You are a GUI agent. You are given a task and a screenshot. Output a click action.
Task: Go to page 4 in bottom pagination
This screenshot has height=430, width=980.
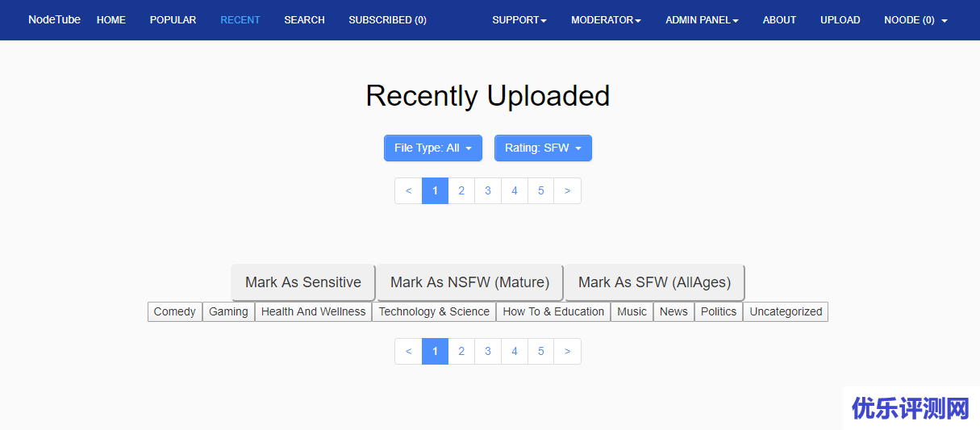click(515, 352)
